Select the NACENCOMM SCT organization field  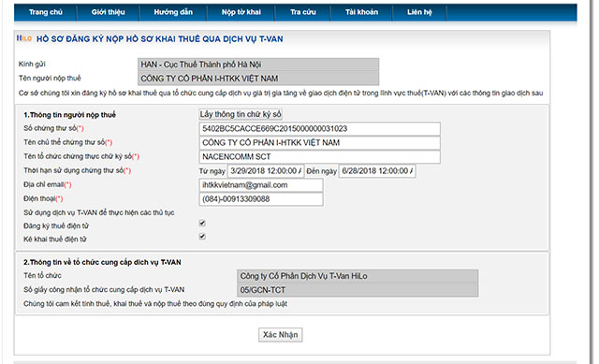coord(319,157)
